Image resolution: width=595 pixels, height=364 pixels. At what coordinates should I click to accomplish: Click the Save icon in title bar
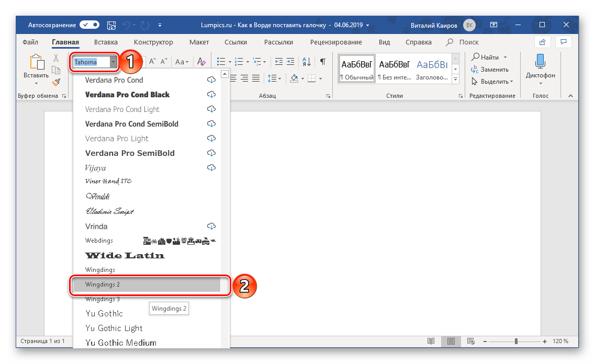(111, 26)
